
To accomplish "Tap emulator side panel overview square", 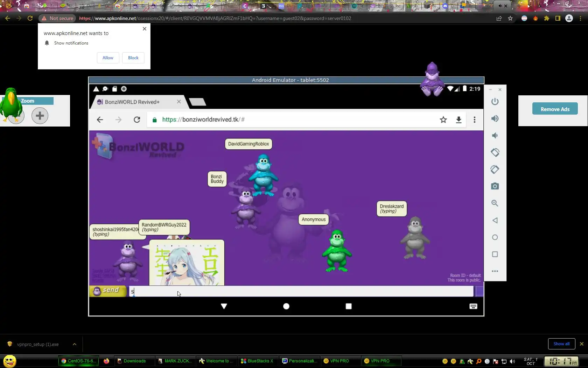I will click(x=495, y=254).
